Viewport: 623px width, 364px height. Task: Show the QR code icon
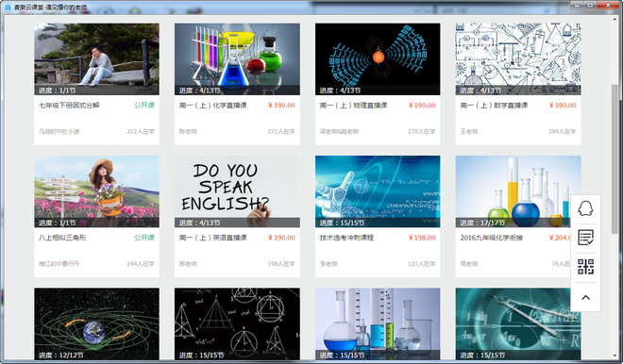585,267
